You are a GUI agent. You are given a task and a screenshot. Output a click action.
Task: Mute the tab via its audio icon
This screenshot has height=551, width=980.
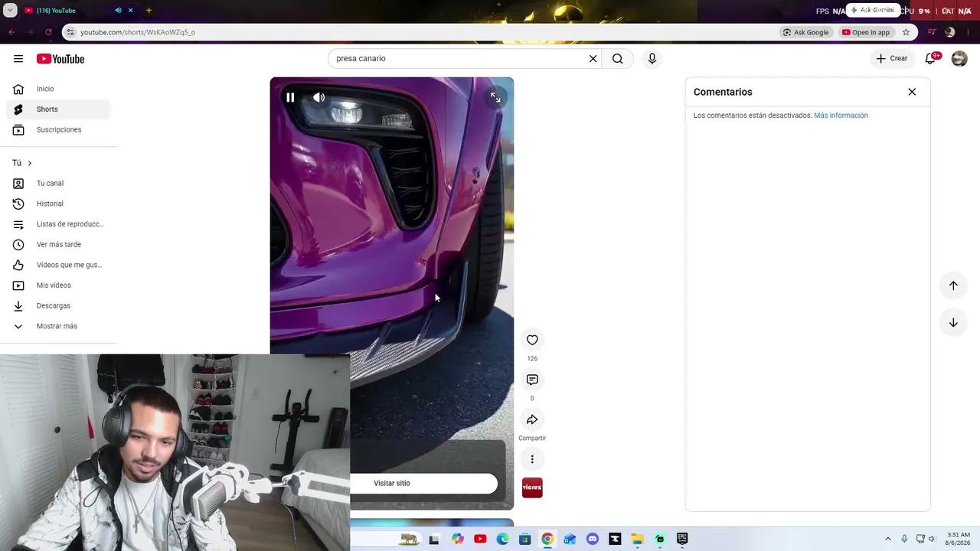(118, 11)
